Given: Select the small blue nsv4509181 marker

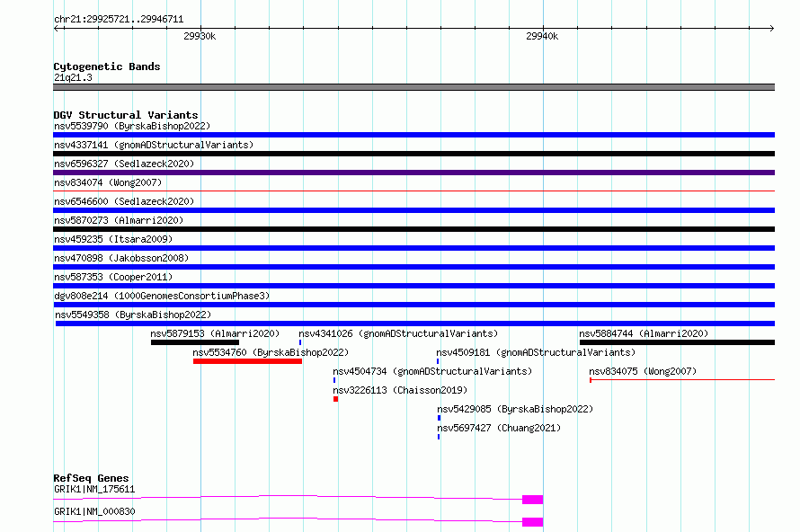Looking at the screenshot, I should 438,361.
